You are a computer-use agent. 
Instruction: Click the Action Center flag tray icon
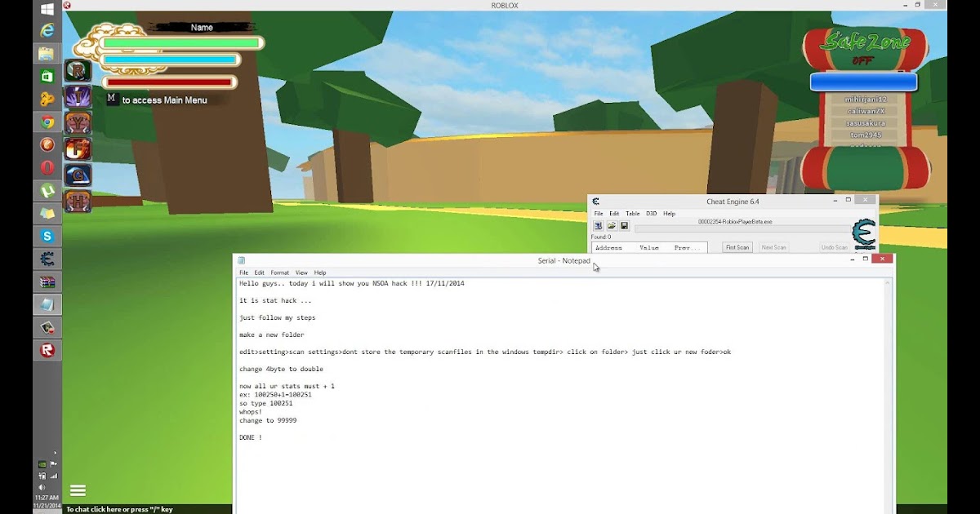(54, 464)
